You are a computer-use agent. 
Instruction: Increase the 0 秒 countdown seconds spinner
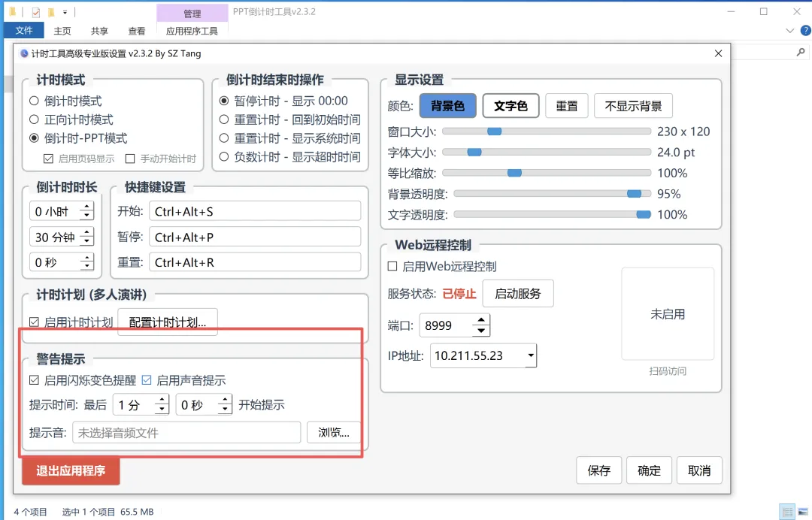tap(86, 258)
